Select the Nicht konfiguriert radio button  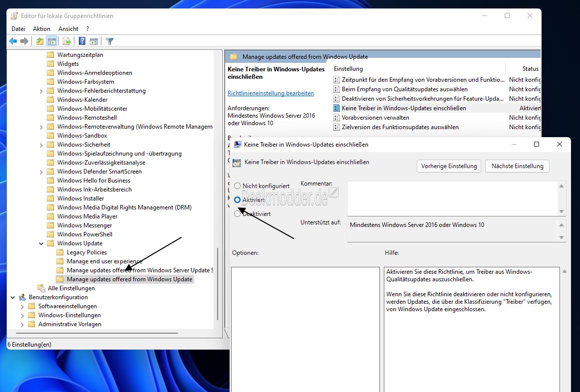pyautogui.click(x=238, y=186)
